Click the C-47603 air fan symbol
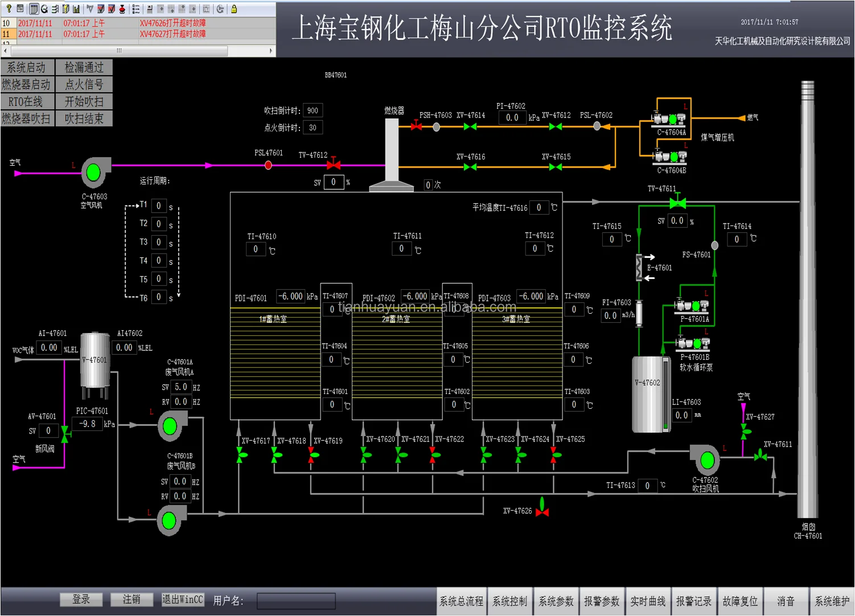The image size is (855, 616). pos(94,172)
